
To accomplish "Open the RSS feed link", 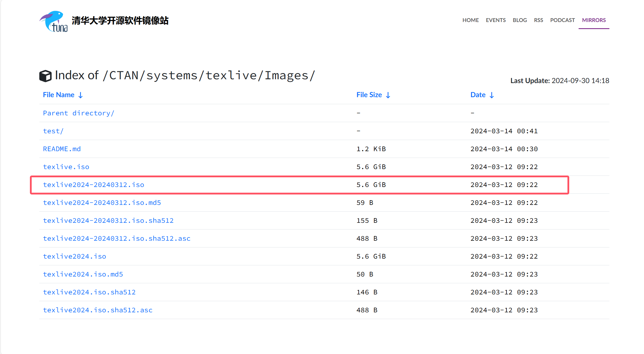I will (538, 20).
